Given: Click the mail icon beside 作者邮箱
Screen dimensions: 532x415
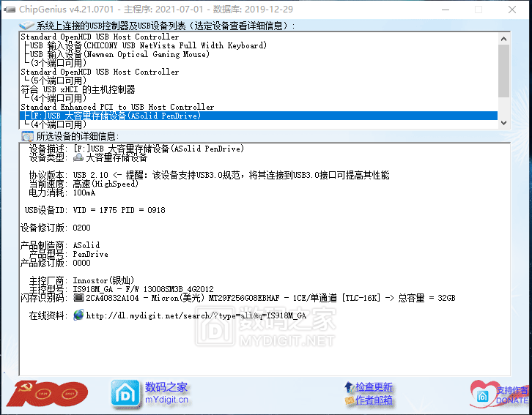Looking at the screenshot, I should click(349, 401).
